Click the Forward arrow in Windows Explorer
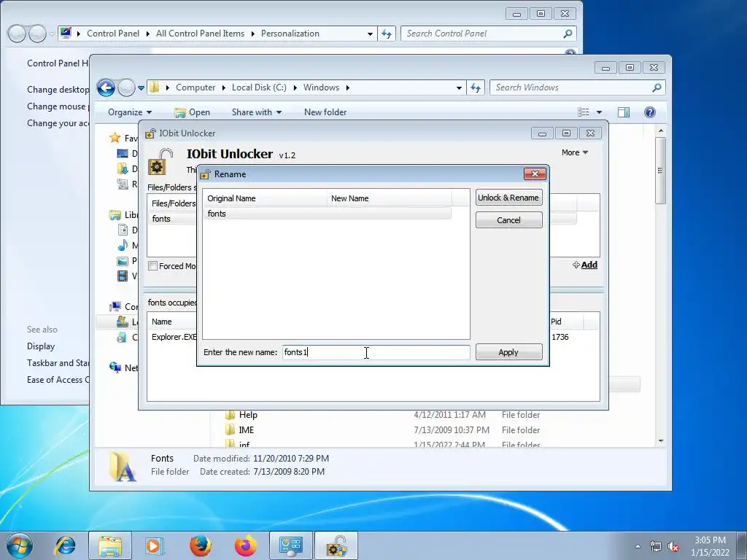747x560 pixels. point(126,87)
